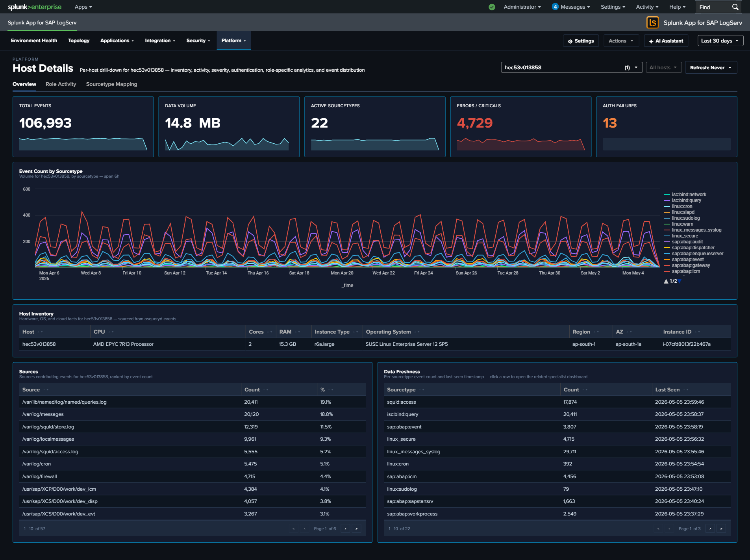Screen dimensions: 750x560
Task: Switch to the Role Activity tab
Action: click(x=61, y=84)
